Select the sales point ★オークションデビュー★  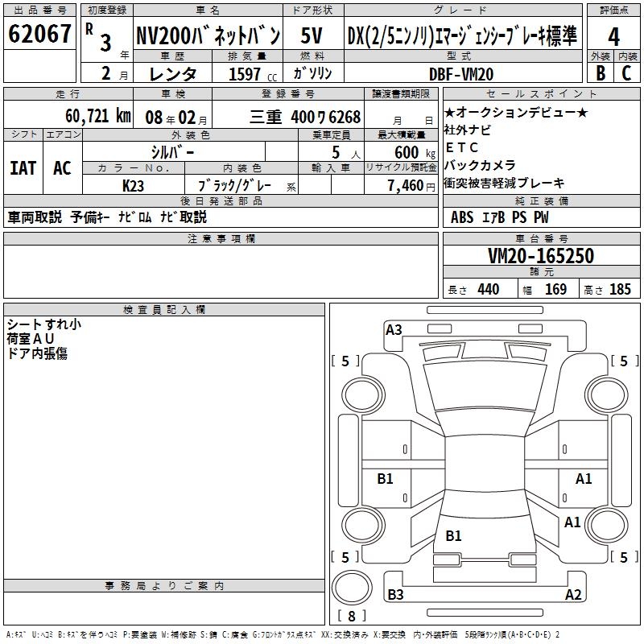coord(516,112)
